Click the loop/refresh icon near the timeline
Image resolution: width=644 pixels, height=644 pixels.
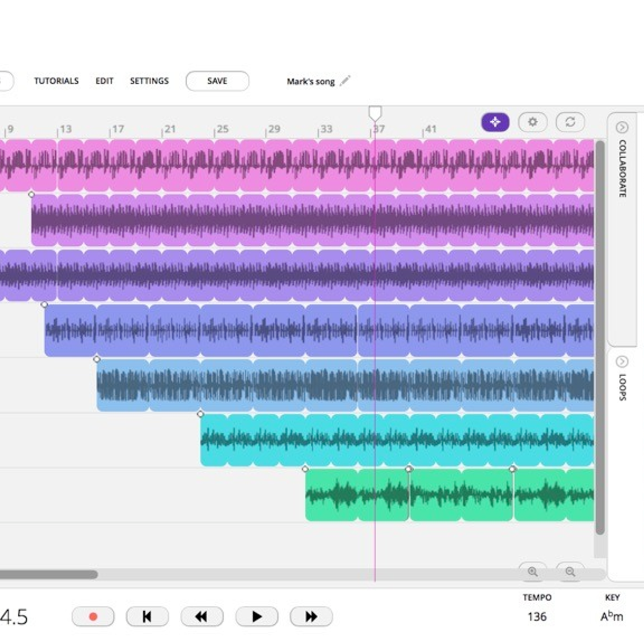(x=570, y=122)
